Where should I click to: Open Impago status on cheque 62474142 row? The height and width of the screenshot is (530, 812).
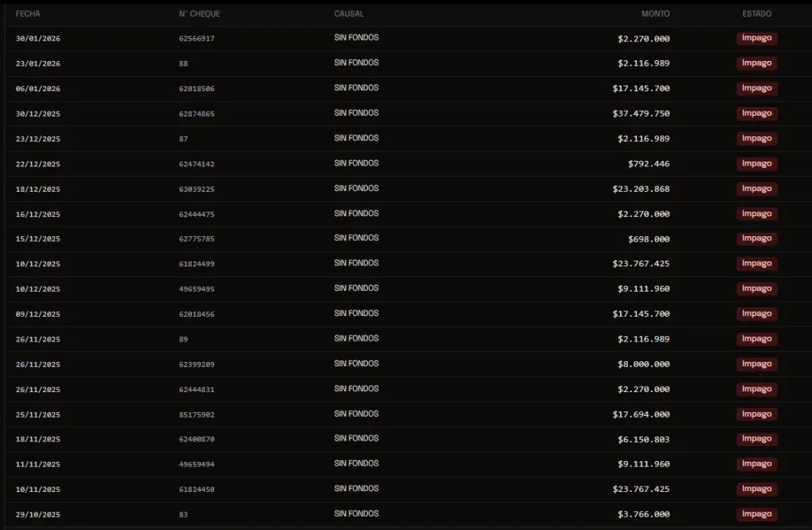tap(756, 163)
